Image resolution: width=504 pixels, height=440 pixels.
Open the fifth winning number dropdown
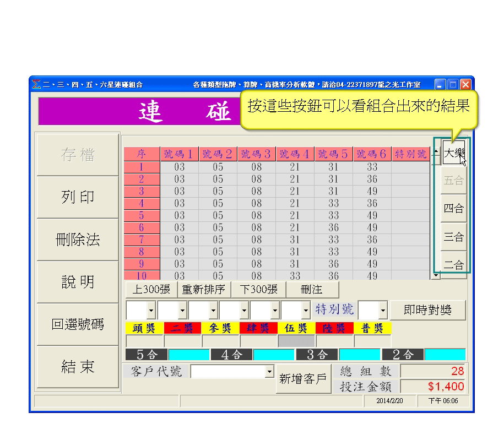pyautogui.click(x=275, y=311)
